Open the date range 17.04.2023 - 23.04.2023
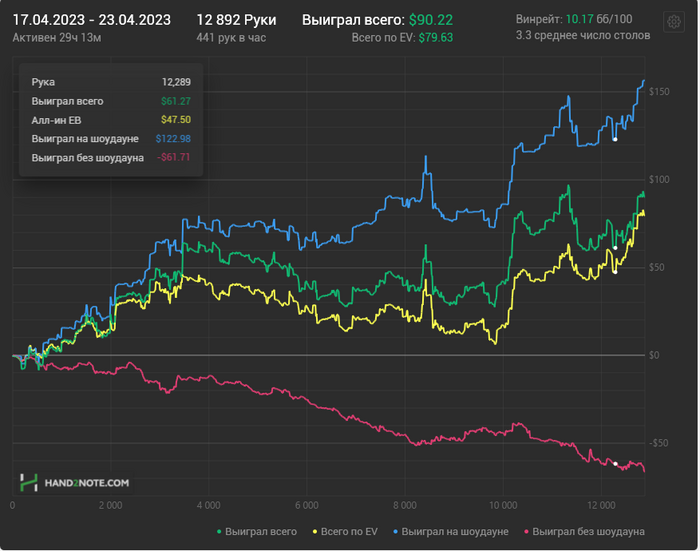 click(91, 20)
